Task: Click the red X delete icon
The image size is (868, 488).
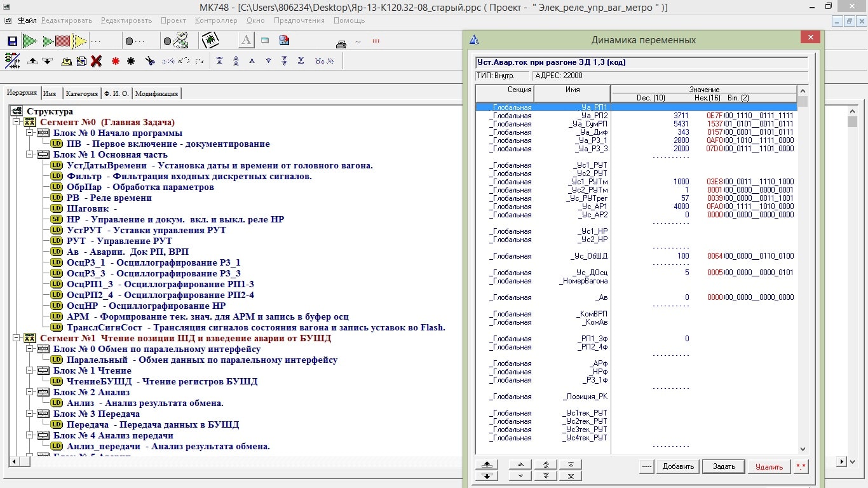Action: pos(96,61)
